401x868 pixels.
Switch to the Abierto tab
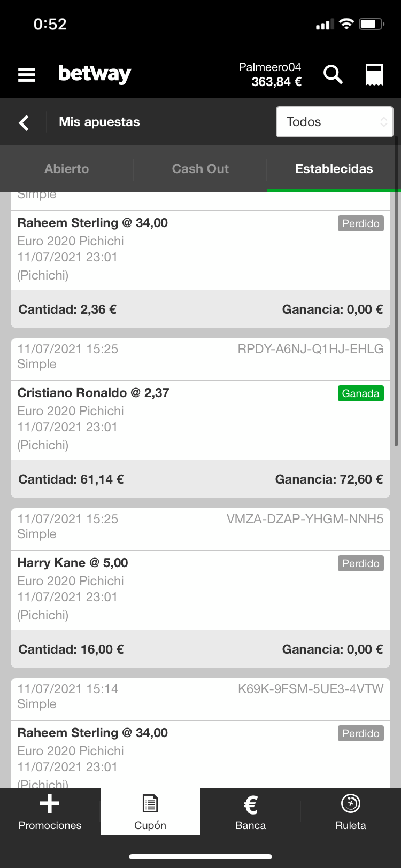point(66,169)
